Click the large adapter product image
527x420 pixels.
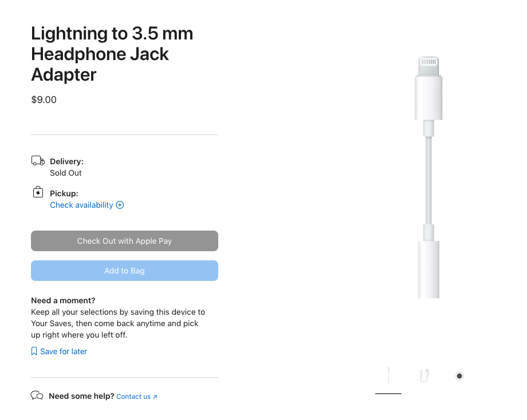[428, 177]
